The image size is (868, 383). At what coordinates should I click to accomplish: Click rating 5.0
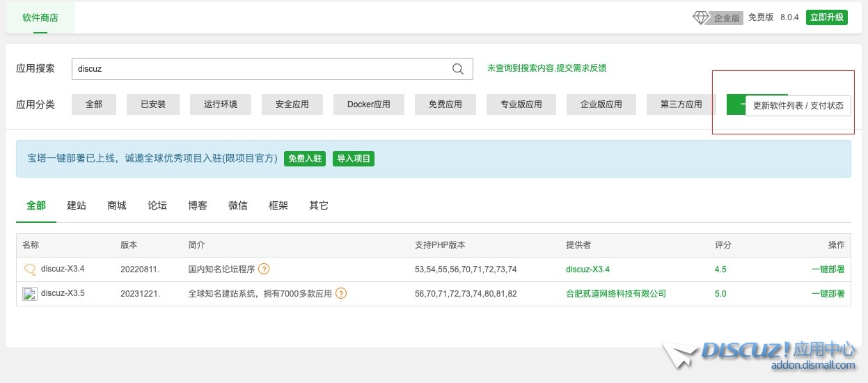pos(720,294)
